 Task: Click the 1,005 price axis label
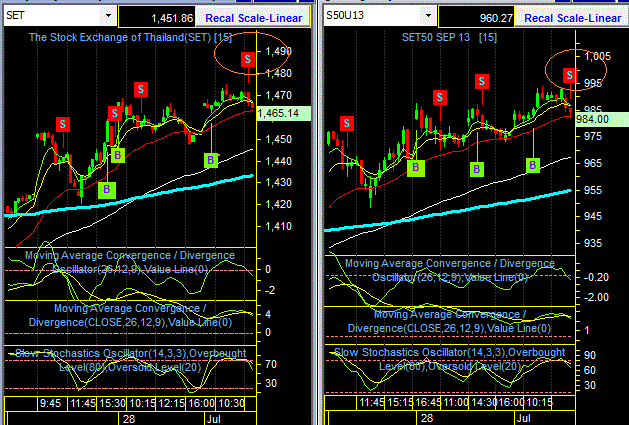click(x=598, y=56)
